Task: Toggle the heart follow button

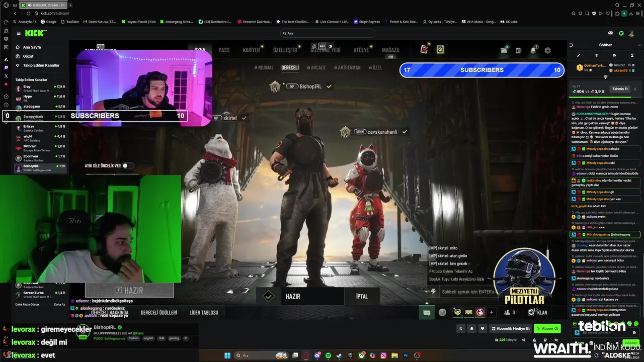Action: click(x=482, y=328)
